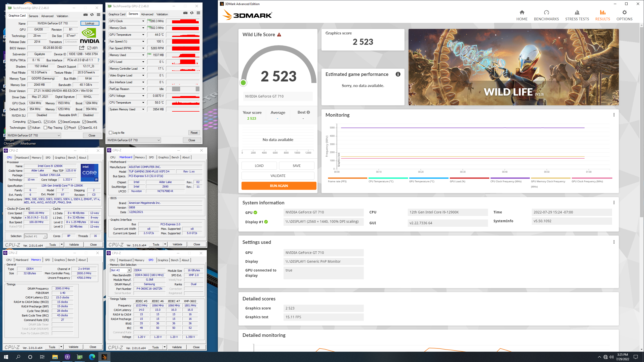Switch to Mainboard tab in CPU-Z CPU window
This screenshot has height=362, width=644.
(x=22, y=158)
